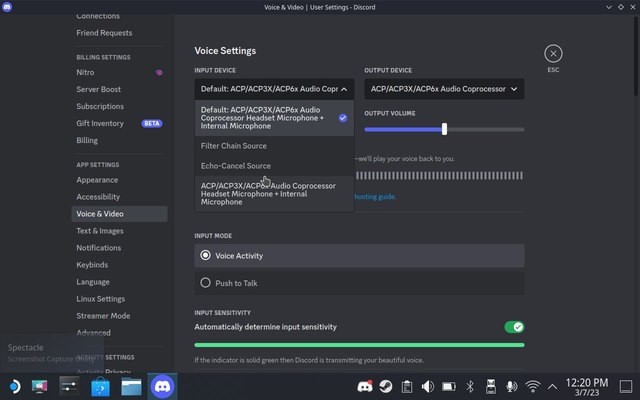Adjust the Output Volume slider handle

point(444,129)
